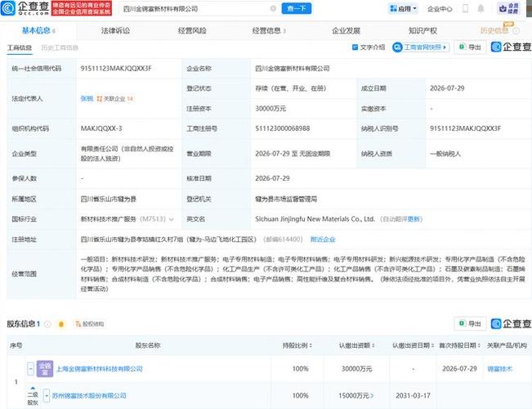This screenshot has width=532, height=409.
Task: Sort by 首次持股日期 column
Action: click(x=460, y=345)
